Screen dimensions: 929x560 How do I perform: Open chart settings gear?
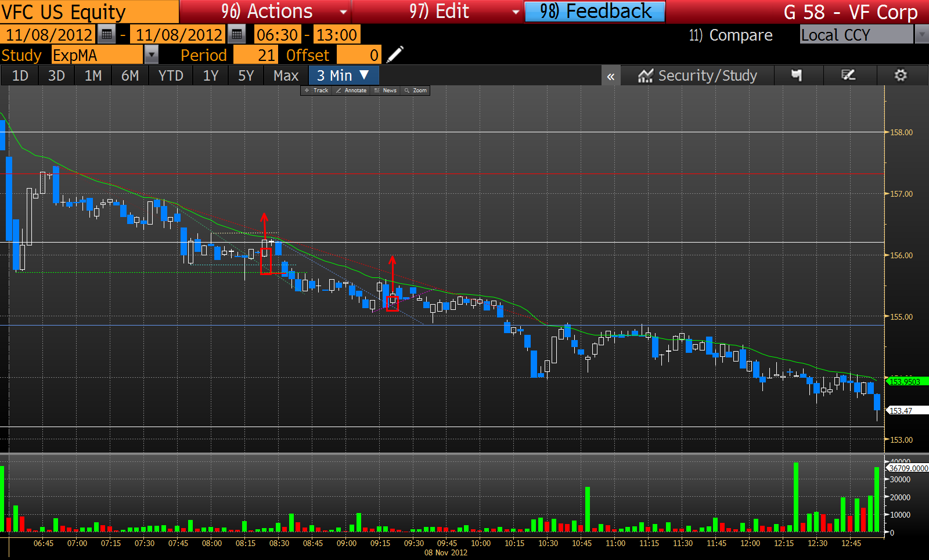coord(901,75)
